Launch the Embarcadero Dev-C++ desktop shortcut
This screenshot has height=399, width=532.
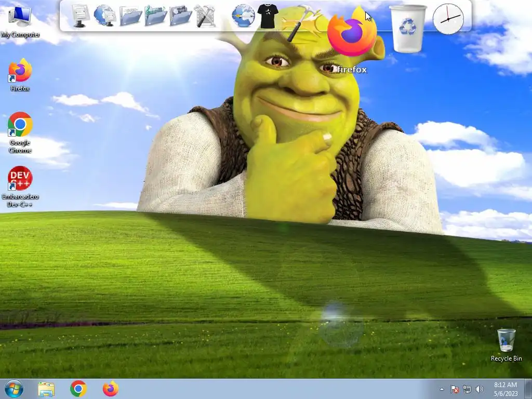coord(20,187)
